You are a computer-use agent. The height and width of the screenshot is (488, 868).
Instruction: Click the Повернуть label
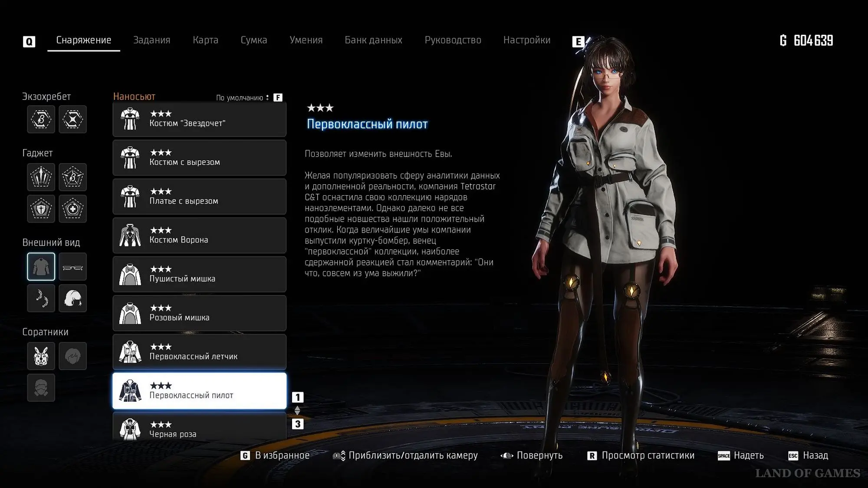[x=539, y=455]
